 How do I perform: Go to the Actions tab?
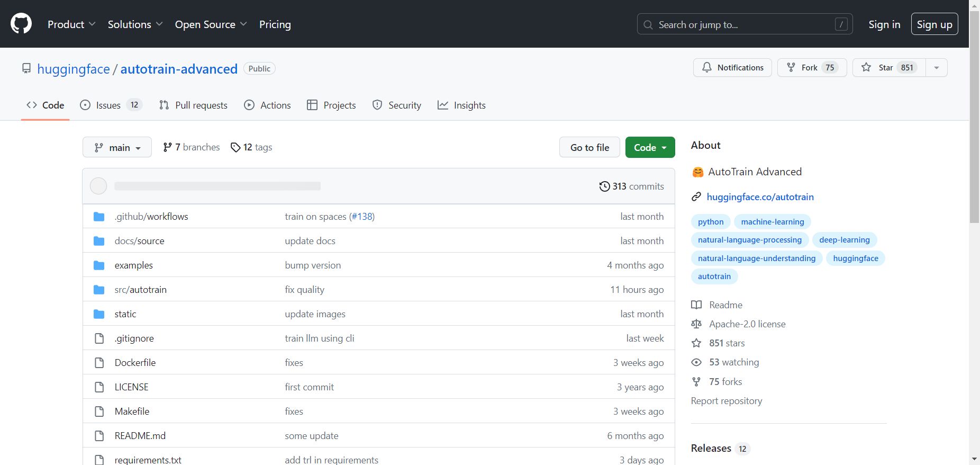(267, 105)
